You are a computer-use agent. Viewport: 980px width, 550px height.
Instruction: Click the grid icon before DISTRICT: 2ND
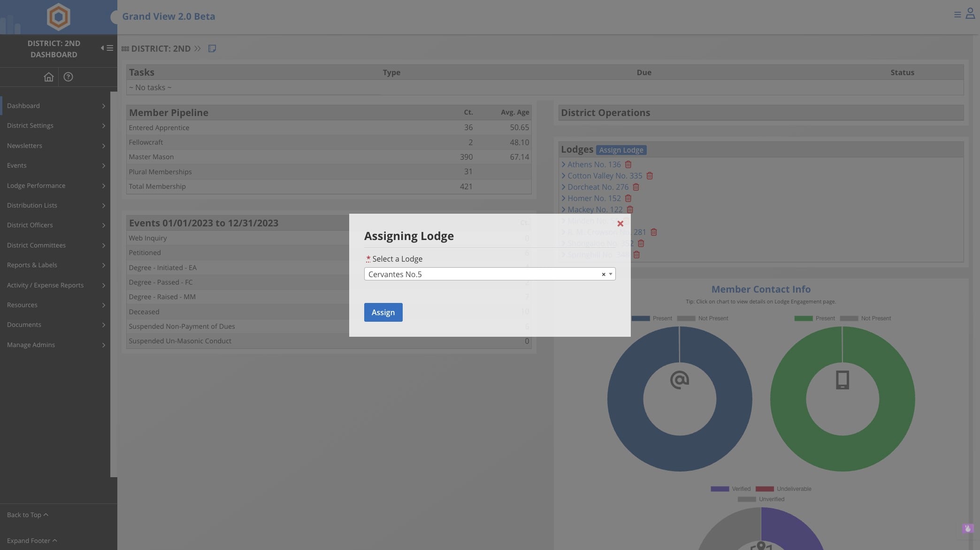125,49
